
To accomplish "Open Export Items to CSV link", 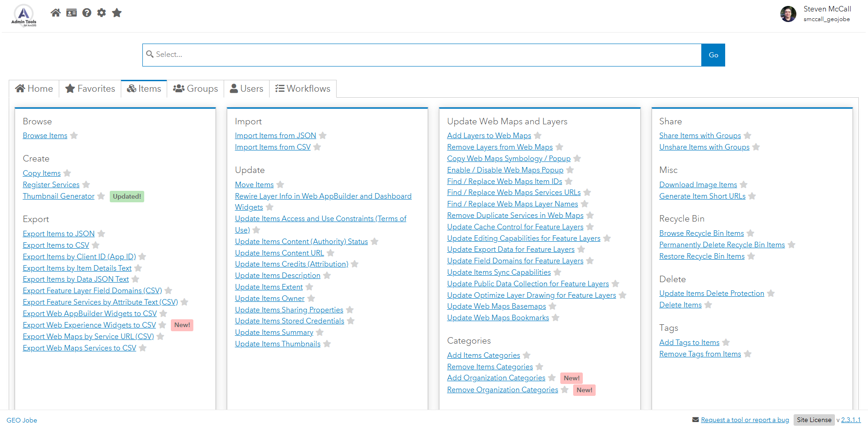I will tap(56, 245).
